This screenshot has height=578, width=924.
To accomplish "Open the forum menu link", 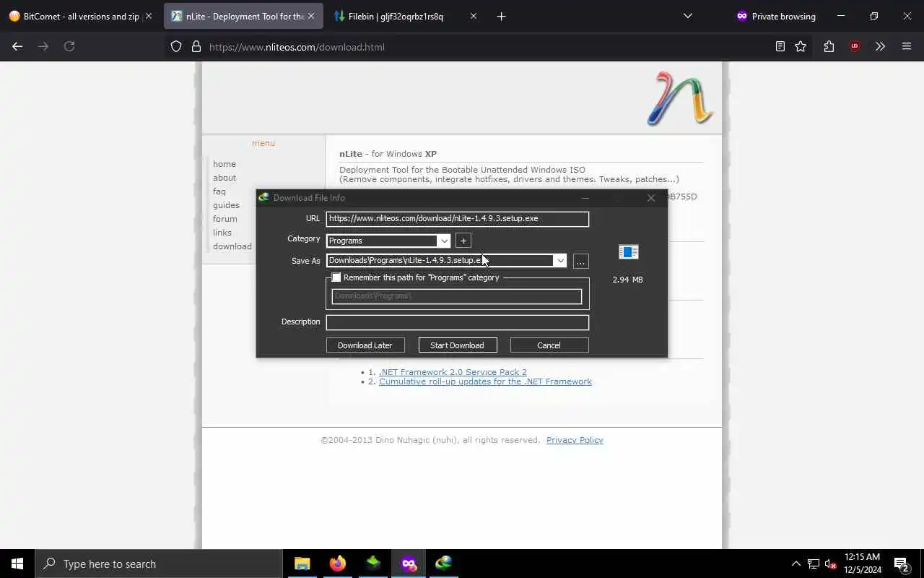I will (x=225, y=219).
